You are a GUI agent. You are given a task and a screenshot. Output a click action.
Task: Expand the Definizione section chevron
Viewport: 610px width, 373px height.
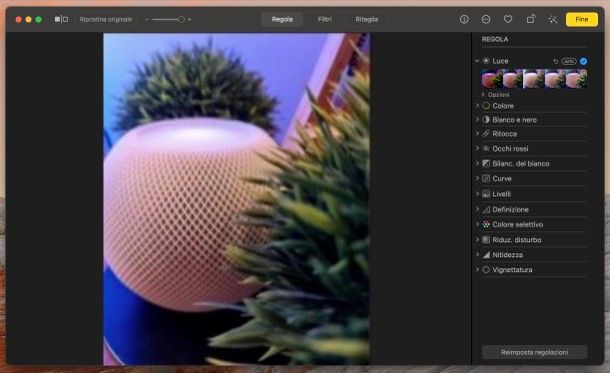[477, 209]
